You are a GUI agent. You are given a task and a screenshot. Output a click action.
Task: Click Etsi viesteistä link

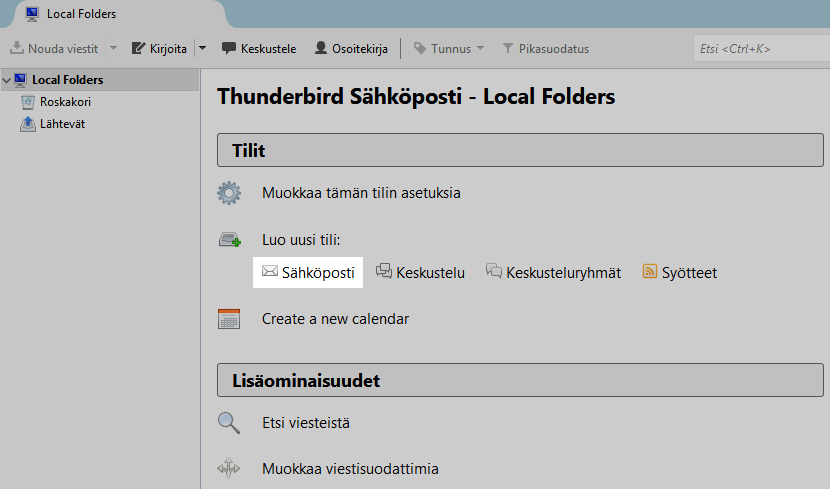click(x=306, y=423)
